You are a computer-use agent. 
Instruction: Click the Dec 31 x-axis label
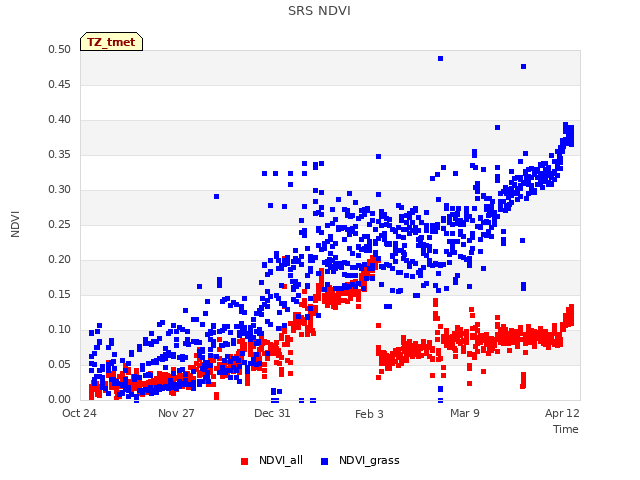click(x=272, y=413)
